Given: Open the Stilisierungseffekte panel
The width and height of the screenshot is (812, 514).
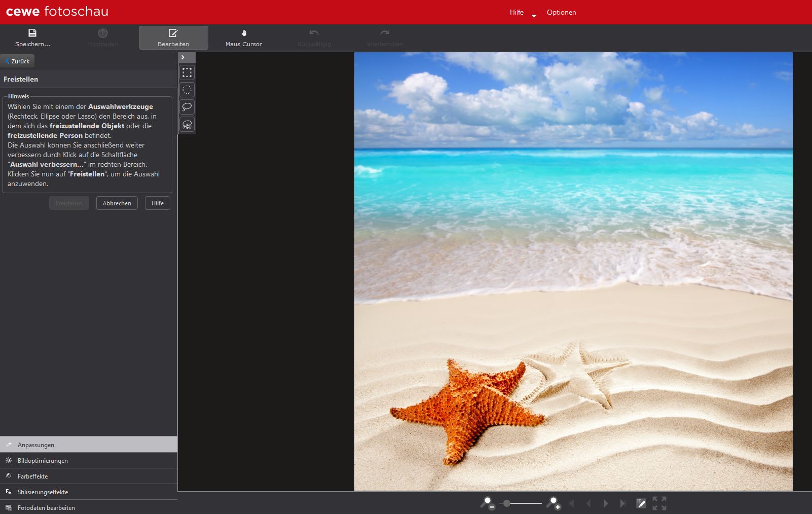Looking at the screenshot, I should coord(43,492).
